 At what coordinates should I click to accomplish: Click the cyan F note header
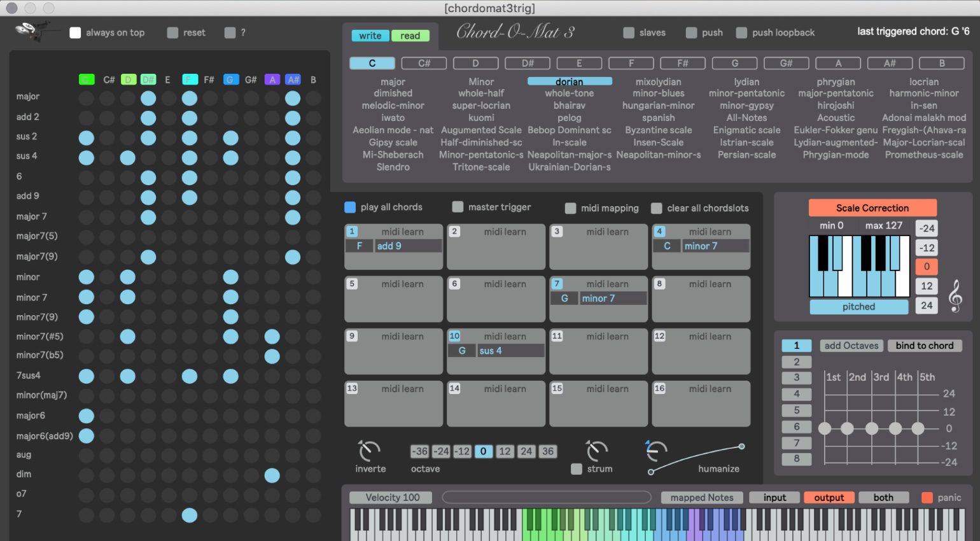tap(190, 80)
